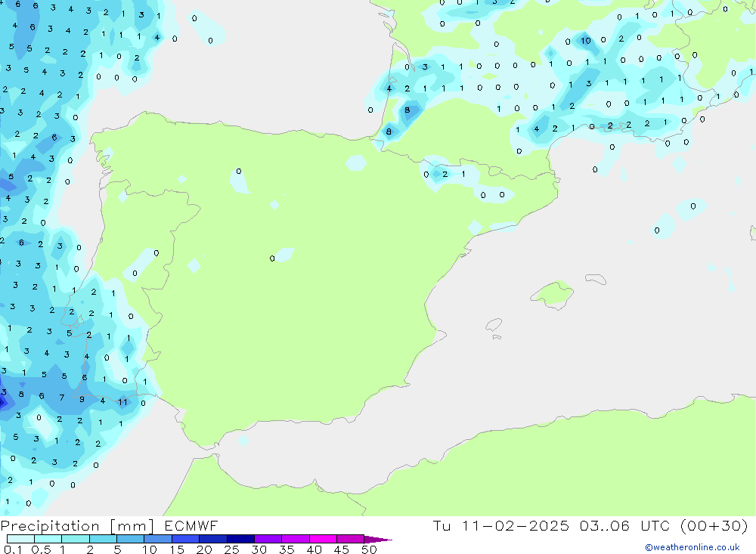Image resolution: width=756 pixels, height=554 pixels.
Task: Click the Menorca island outline on the map
Action: (x=596, y=279)
